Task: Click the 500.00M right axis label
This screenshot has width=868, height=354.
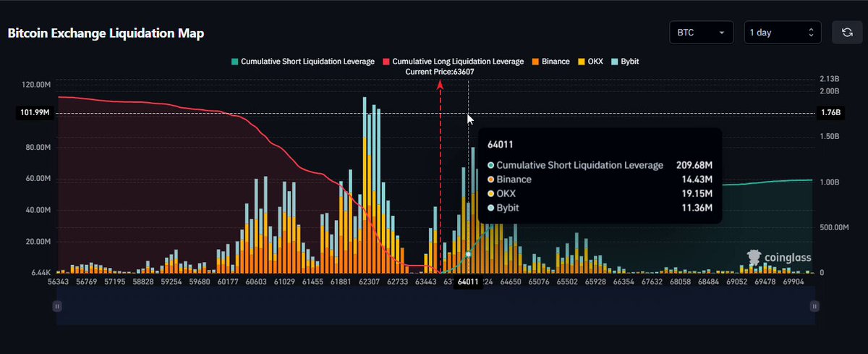Action: tap(834, 227)
